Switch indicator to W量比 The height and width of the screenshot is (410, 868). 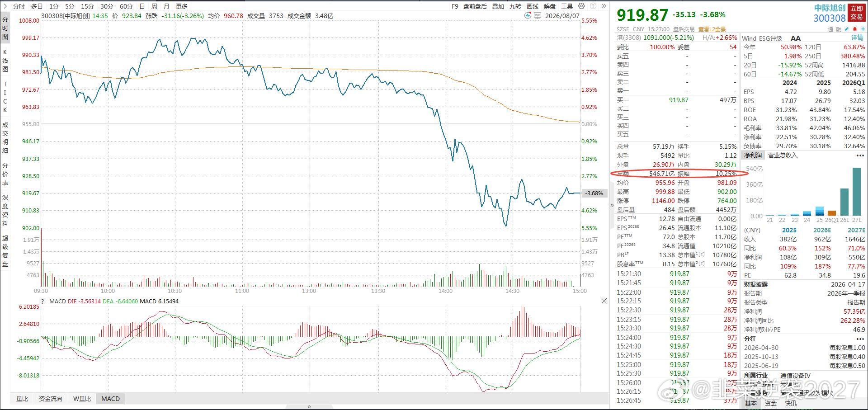pyautogui.click(x=82, y=399)
